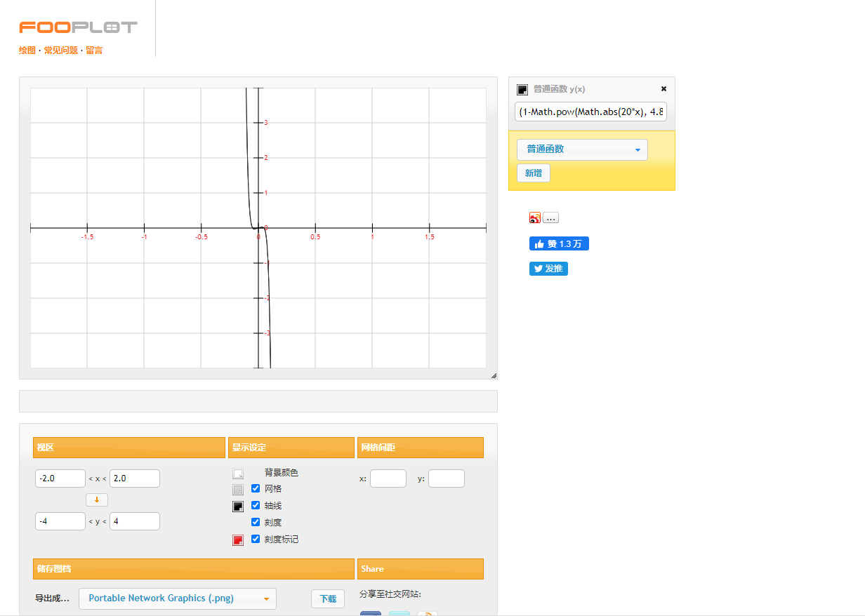Screen dimensions: 865x616
Task: Edit the x minimum field -2.0
Action: tap(60, 478)
